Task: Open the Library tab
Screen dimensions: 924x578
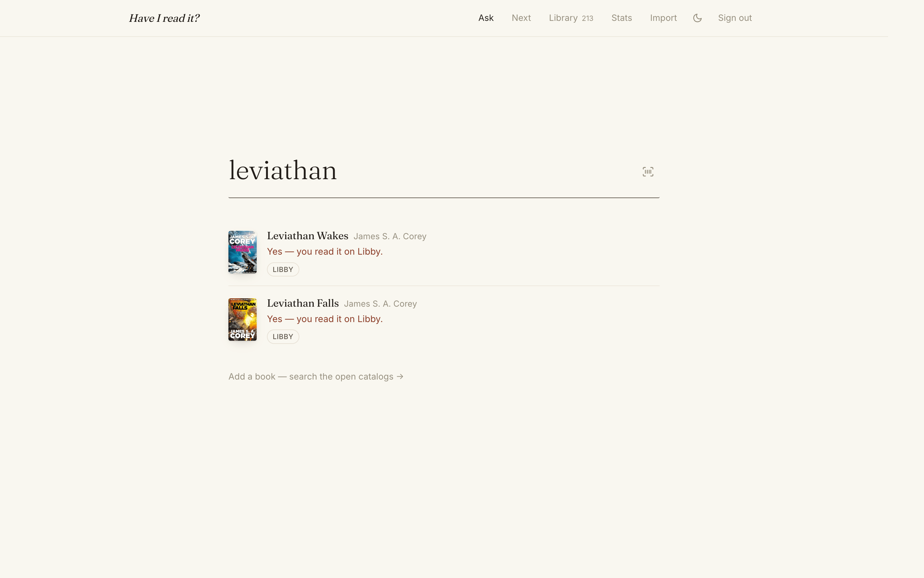Action: 571,18
